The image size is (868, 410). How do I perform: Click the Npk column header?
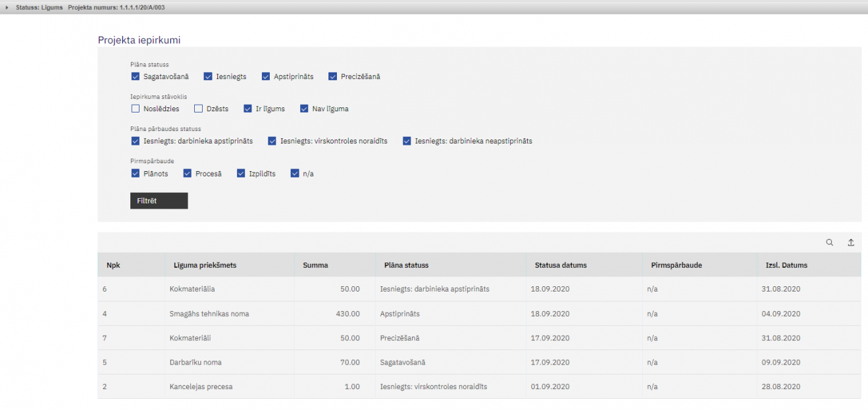click(x=113, y=265)
